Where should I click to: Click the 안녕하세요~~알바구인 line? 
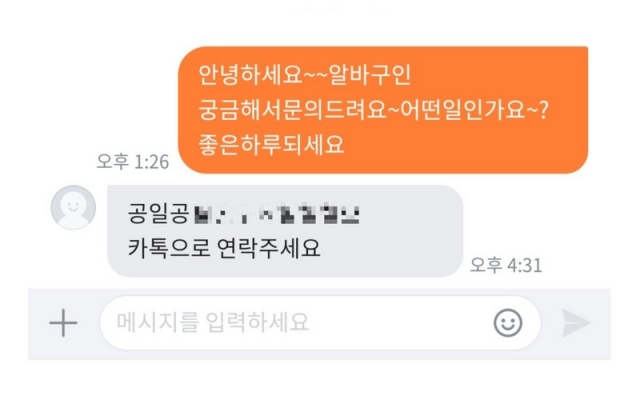pos(304,75)
